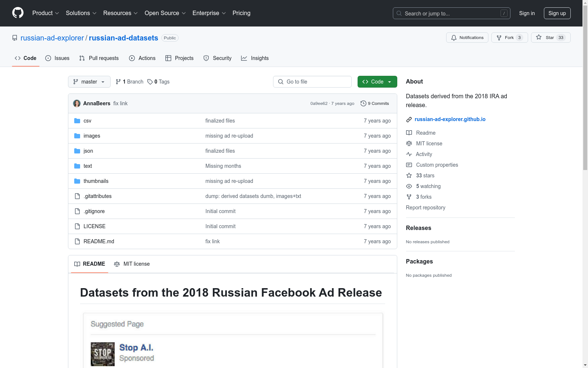Screen dimensions: 588x368
Task: View the 9 Commits history
Action: pyautogui.click(x=375, y=103)
